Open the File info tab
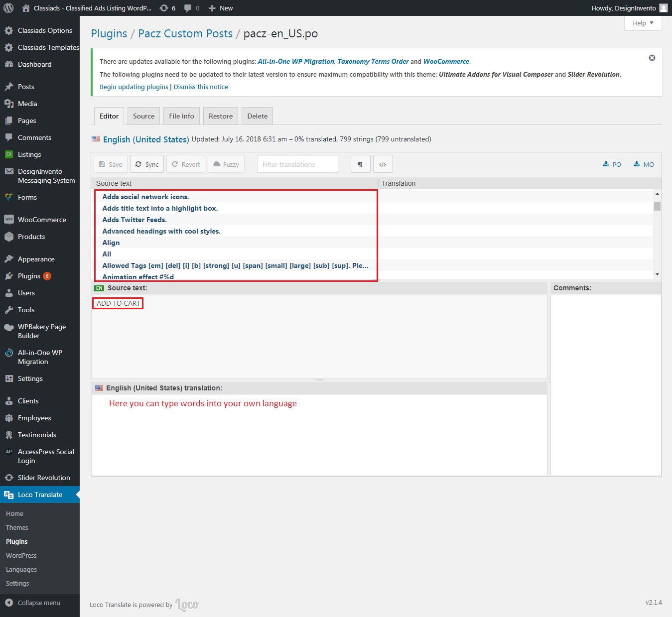This screenshot has width=672, height=617. pyautogui.click(x=182, y=116)
